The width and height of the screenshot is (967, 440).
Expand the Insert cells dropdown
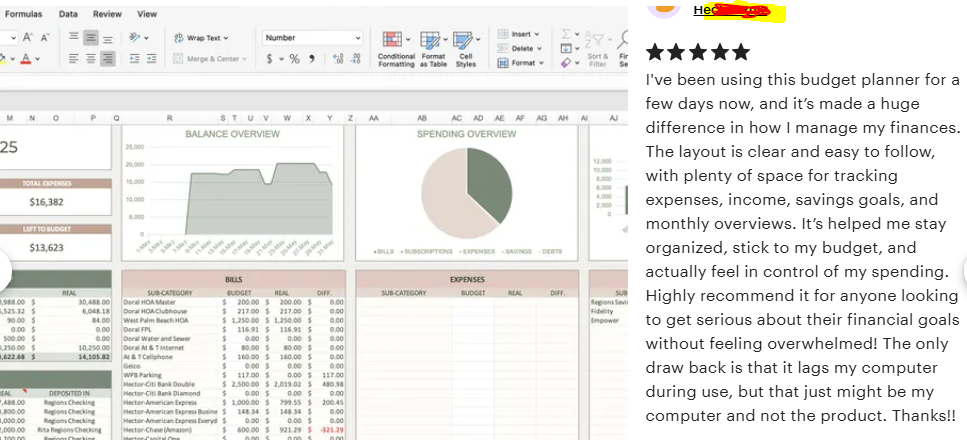[539, 34]
